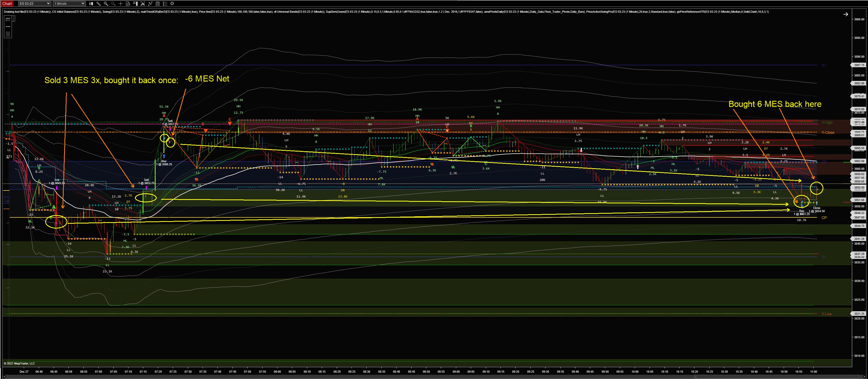Click the red Chart tab label
The image size is (868, 379).
pyautogui.click(x=7, y=4)
